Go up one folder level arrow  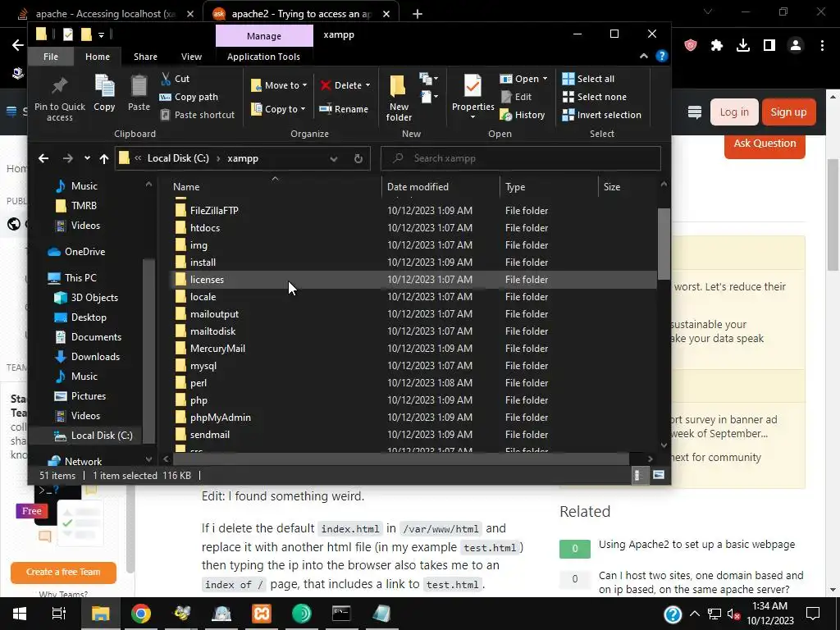pyautogui.click(x=104, y=158)
